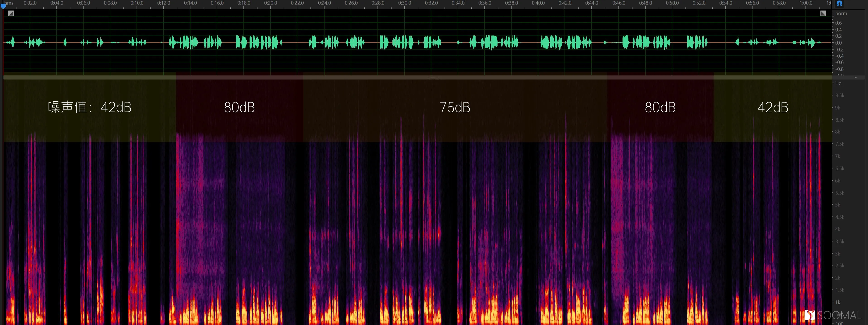Click the fade-in handle at waveform start
The width and height of the screenshot is (868, 325).
(x=11, y=13)
